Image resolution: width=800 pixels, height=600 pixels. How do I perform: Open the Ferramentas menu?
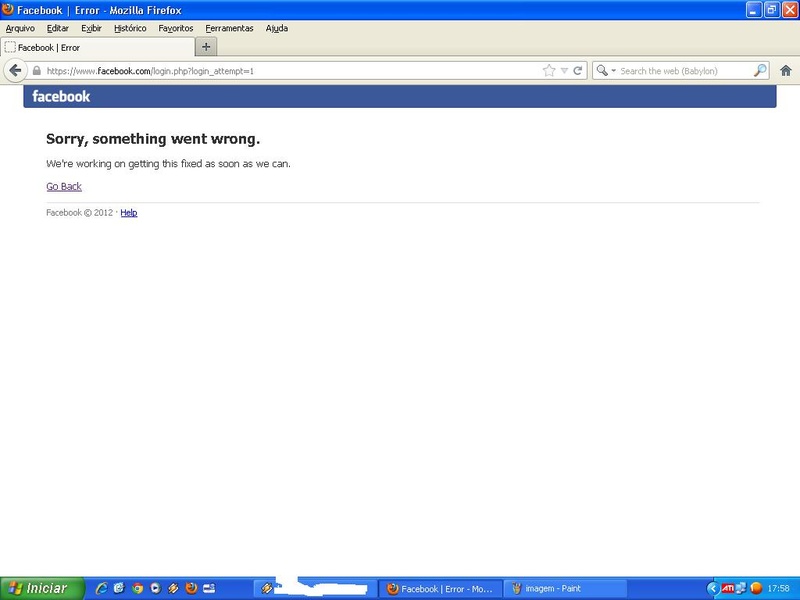click(x=229, y=29)
